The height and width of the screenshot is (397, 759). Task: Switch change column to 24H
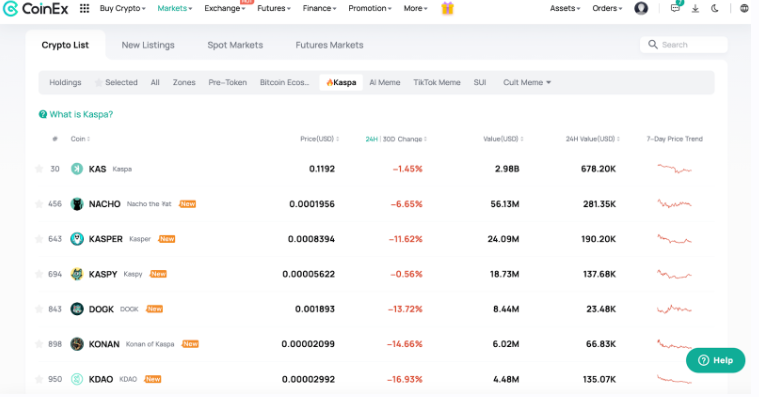click(371, 139)
